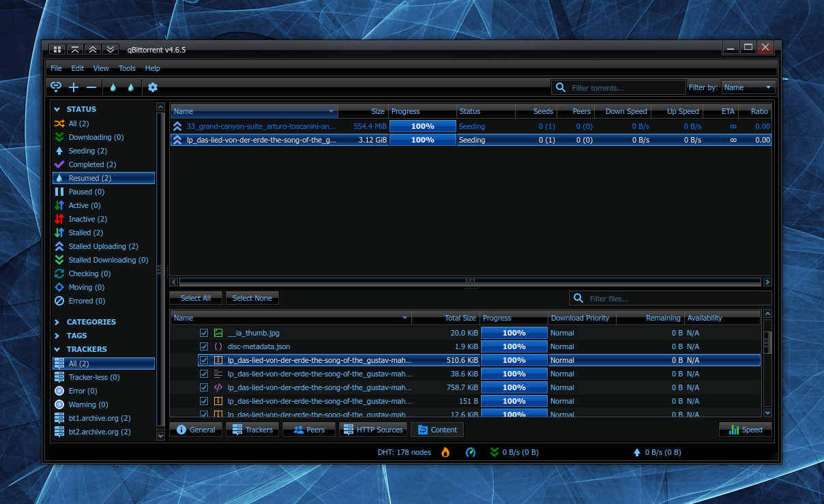The width and height of the screenshot is (824, 504).
Task: Open Normal priority for disc-metadata.json
Action: 583,346
